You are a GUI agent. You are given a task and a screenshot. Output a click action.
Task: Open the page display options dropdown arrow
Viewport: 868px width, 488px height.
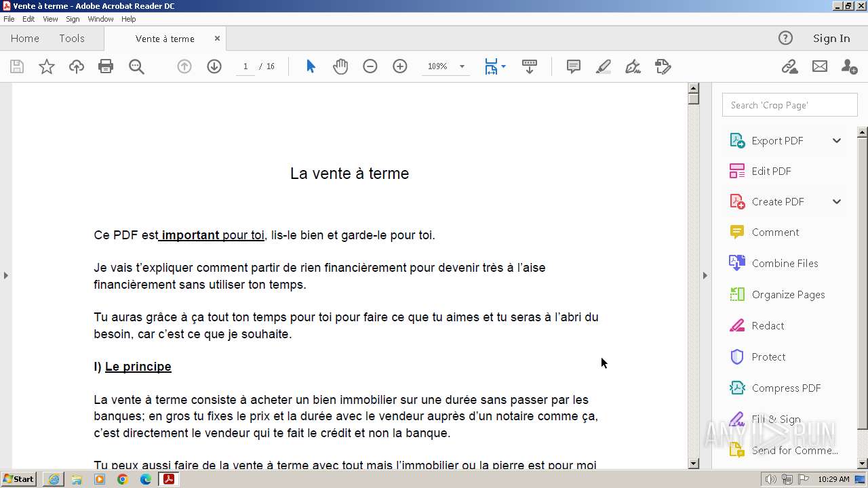coord(503,66)
